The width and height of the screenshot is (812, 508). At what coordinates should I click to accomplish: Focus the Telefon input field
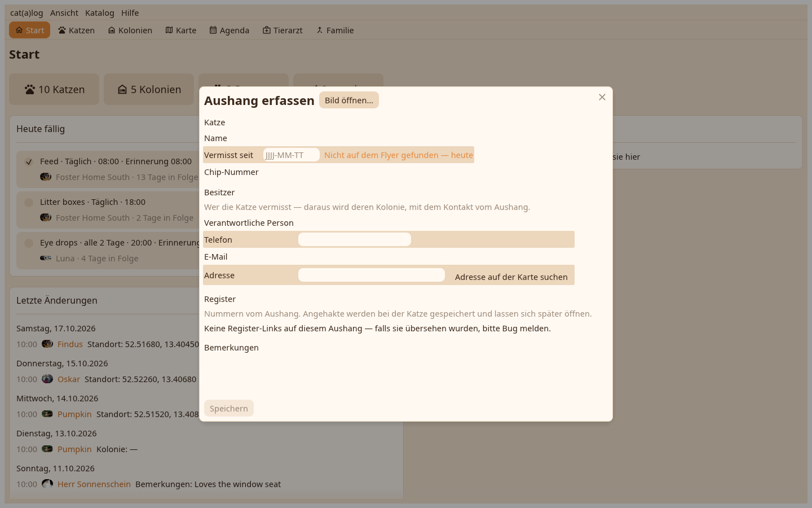(355, 239)
